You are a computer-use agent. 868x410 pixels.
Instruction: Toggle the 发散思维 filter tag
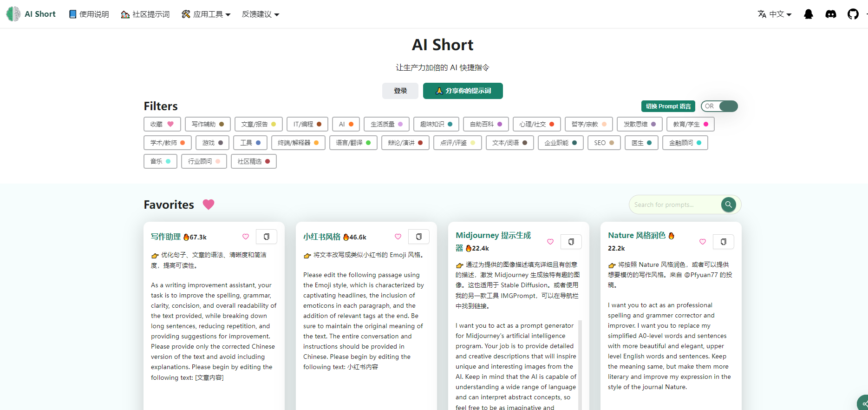click(x=640, y=124)
